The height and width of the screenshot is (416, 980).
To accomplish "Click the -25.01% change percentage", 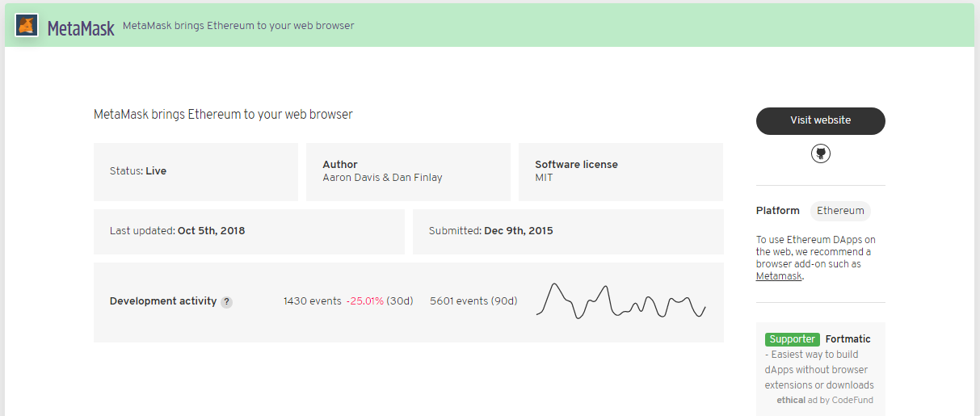I will (365, 301).
